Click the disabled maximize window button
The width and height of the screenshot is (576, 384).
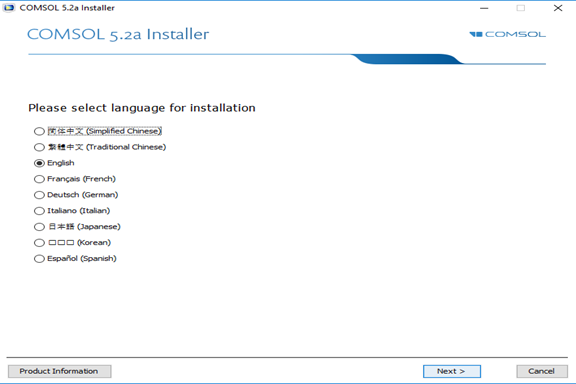click(521, 8)
